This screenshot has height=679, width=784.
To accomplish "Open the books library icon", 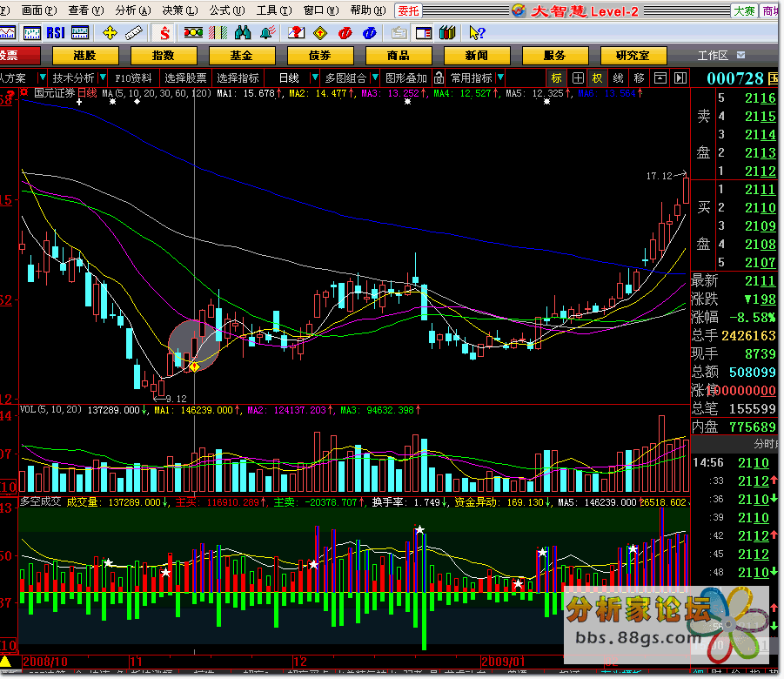I will 447,33.
